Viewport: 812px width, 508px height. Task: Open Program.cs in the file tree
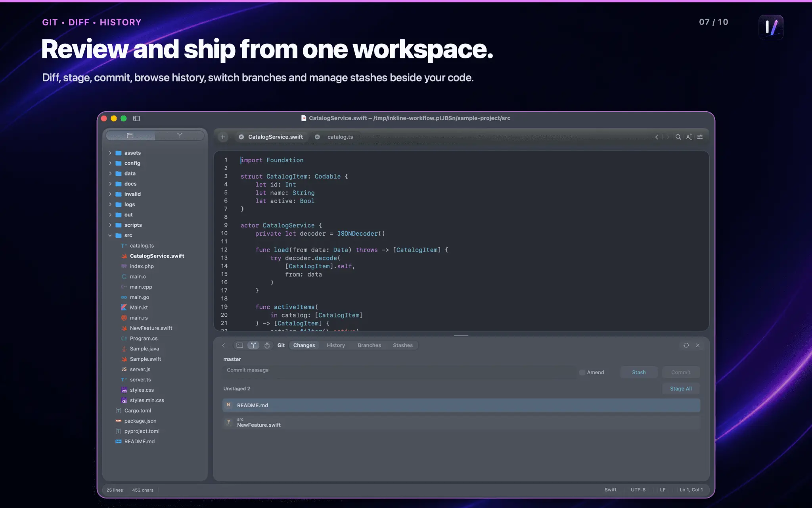point(144,339)
